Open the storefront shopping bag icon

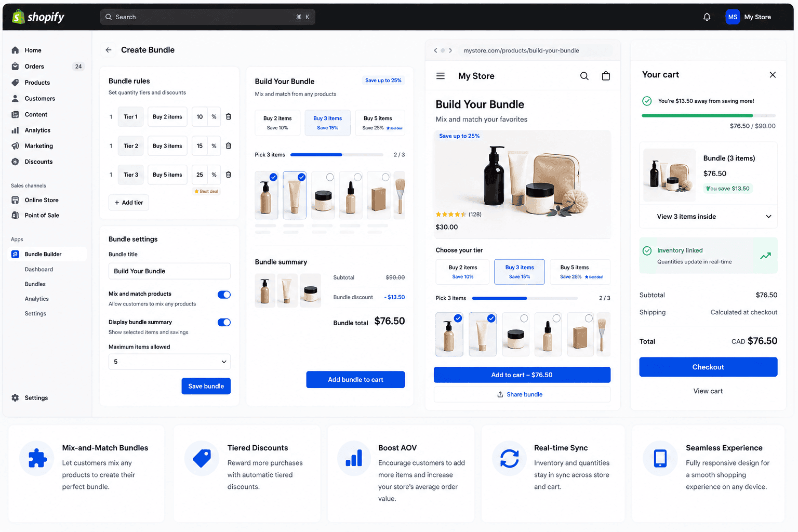606,76
